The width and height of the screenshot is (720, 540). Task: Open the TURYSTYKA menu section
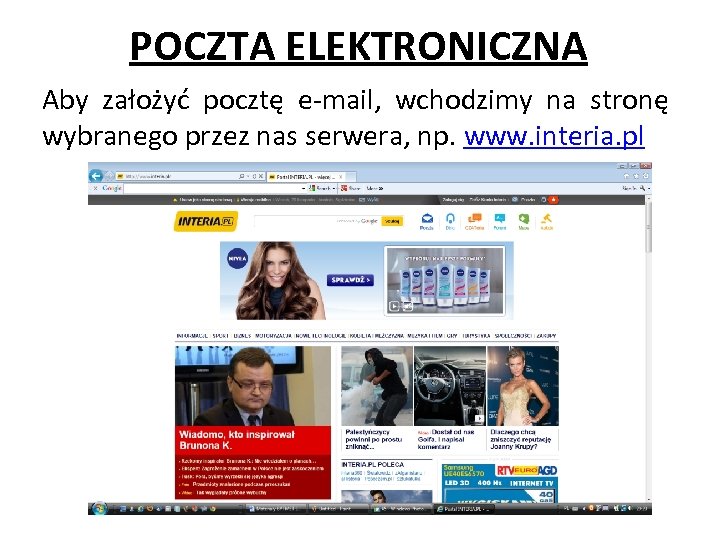[476, 336]
